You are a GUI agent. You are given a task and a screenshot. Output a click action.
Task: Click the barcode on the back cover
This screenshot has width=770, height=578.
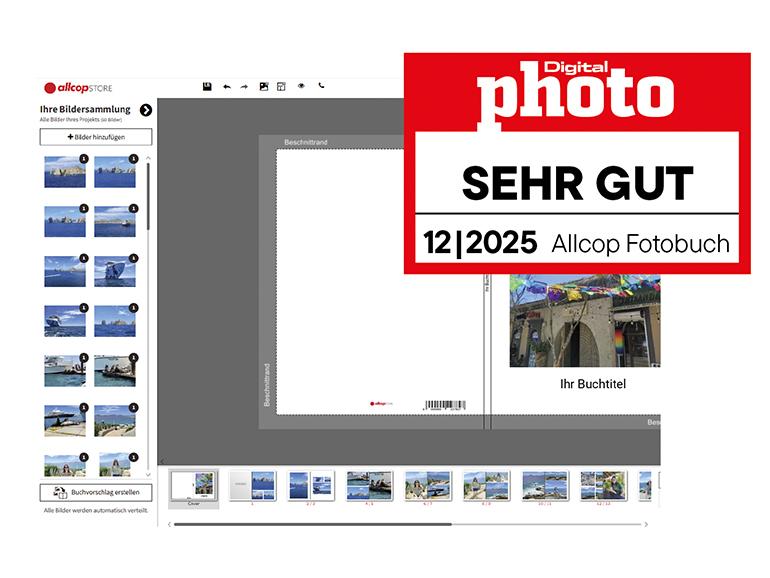(445, 405)
